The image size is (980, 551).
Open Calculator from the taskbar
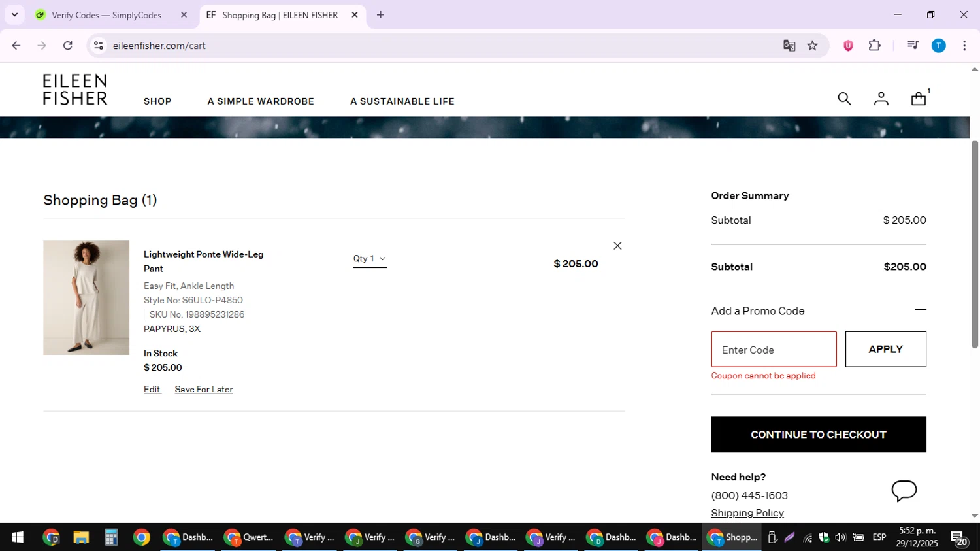tap(111, 537)
